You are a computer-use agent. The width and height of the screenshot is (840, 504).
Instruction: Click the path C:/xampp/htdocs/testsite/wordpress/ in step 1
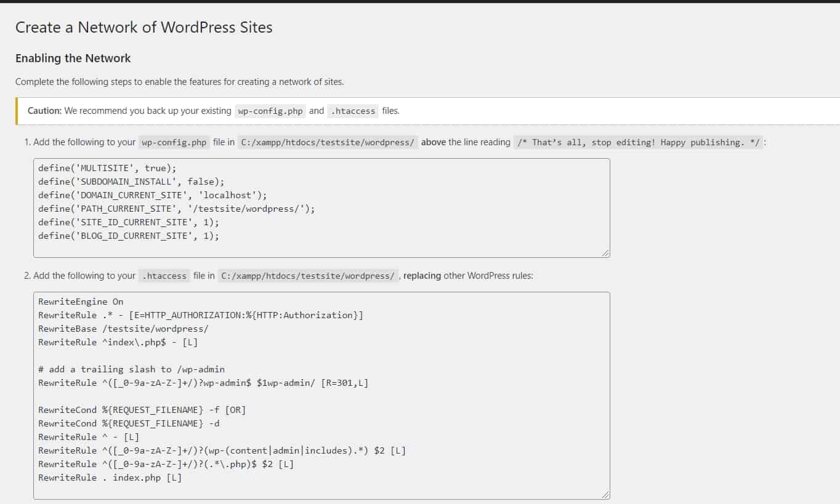click(328, 142)
